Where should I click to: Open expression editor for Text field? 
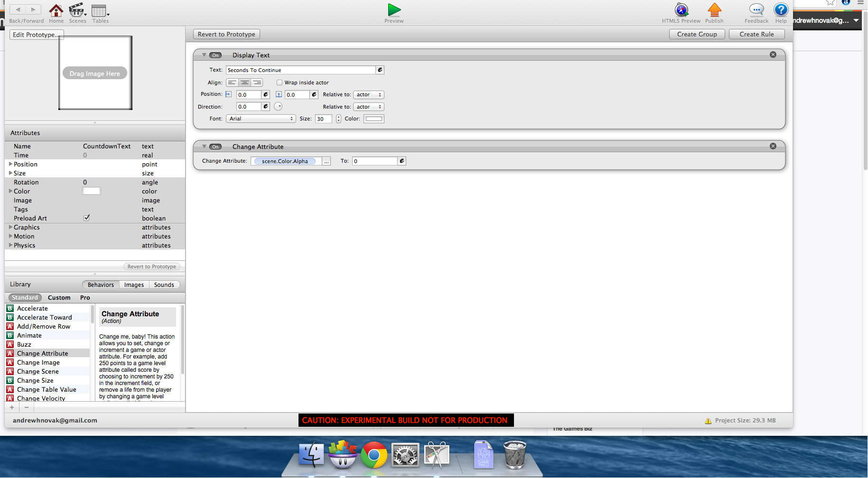pyautogui.click(x=380, y=70)
